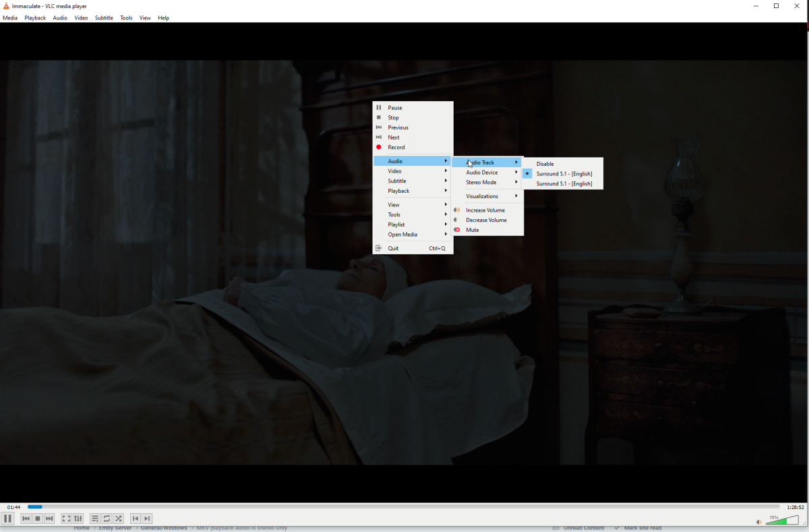
Task: Choose Pause in the context menu
Action: [x=413, y=108]
